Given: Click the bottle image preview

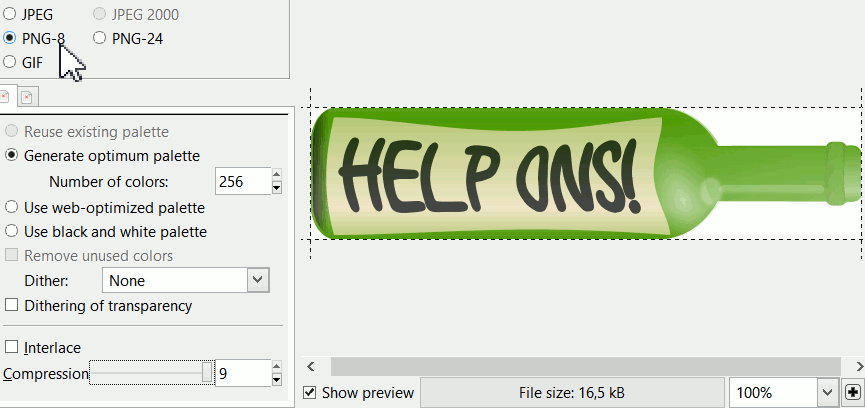Looking at the screenshot, I should [586, 174].
